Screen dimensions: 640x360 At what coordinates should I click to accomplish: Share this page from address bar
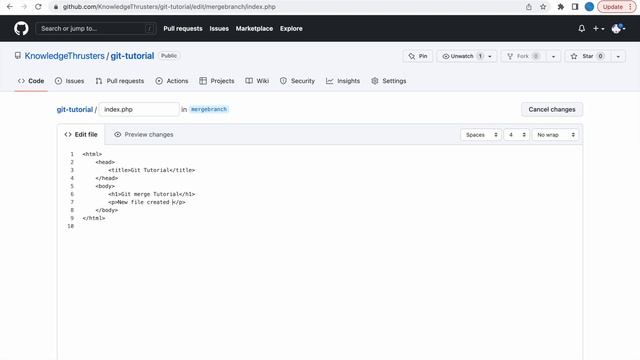(x=529, y=7)
